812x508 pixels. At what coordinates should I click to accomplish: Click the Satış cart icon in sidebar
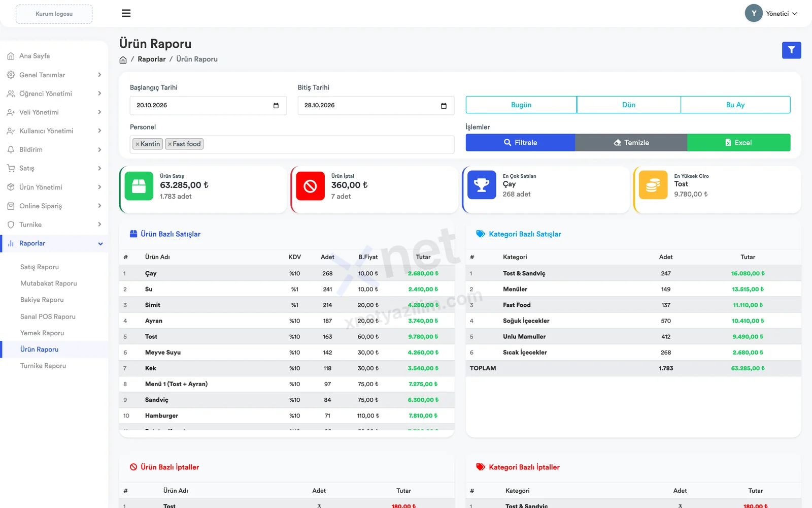11,168
